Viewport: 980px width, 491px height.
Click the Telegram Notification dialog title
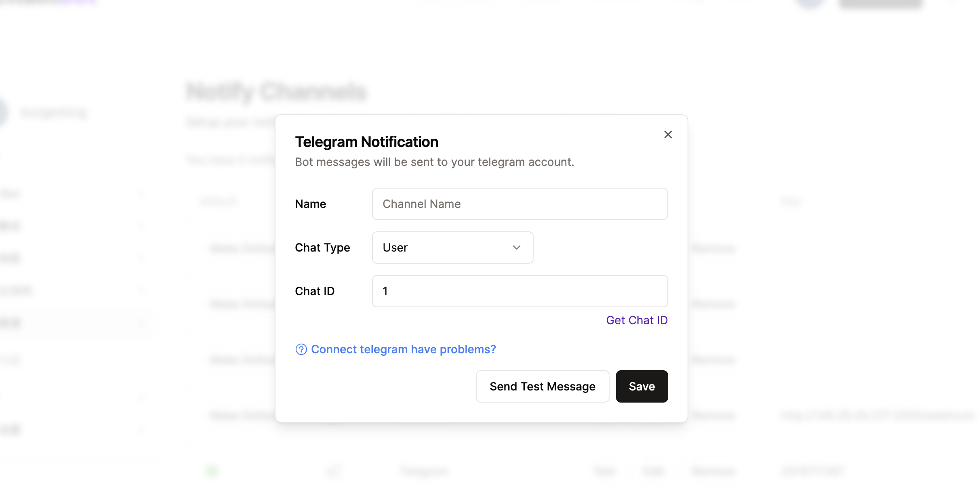pos(366,142)
